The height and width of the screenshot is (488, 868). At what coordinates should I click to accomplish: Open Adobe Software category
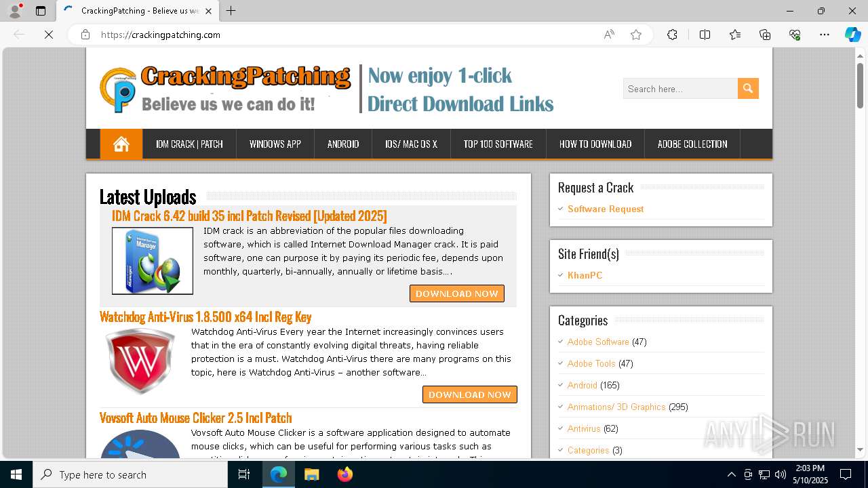[598, 342]
